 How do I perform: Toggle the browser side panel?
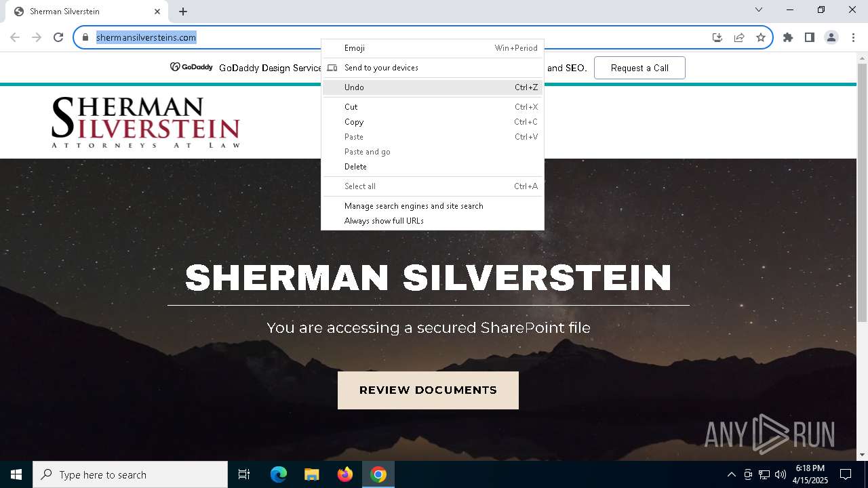pyautogui.click(x=810, y=37)
